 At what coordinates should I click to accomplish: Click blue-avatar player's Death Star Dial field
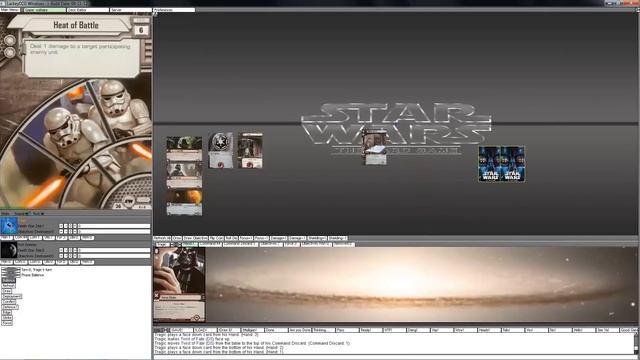[x=115, y=226]
